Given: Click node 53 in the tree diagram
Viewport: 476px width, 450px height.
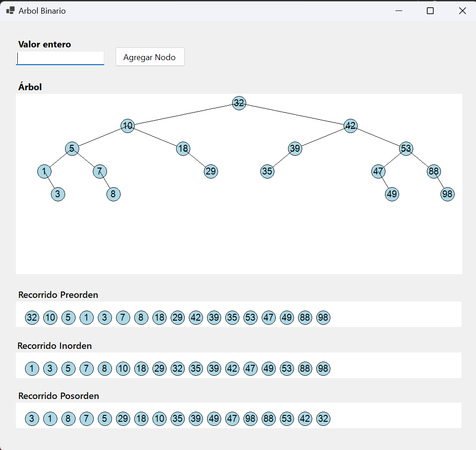Looking at the screenshot, I should pos(406,148).
